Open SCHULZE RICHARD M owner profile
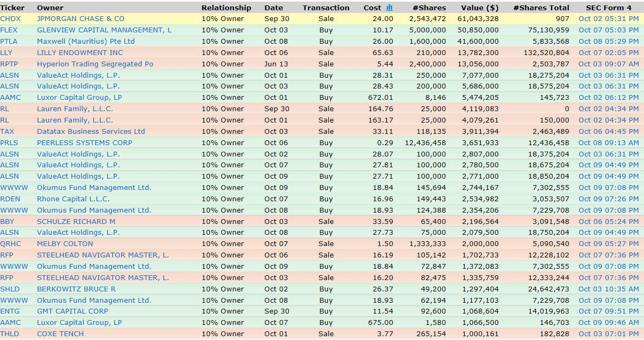Screen dimensions: 644x340 point(76,222)
